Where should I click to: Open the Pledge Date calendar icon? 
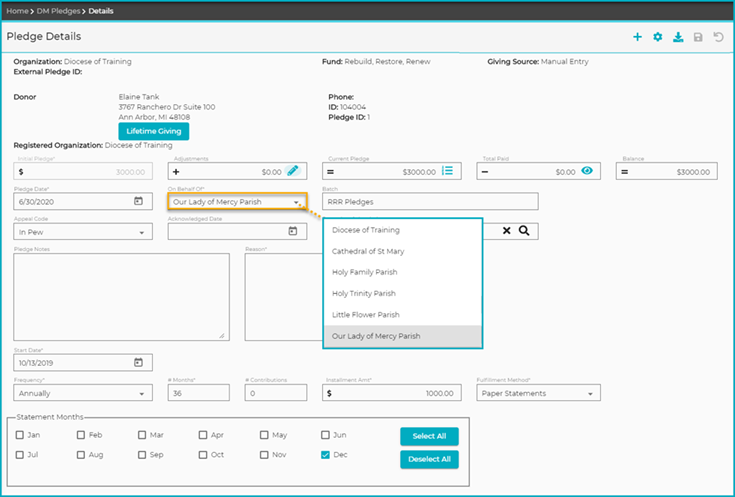point(138,201)
